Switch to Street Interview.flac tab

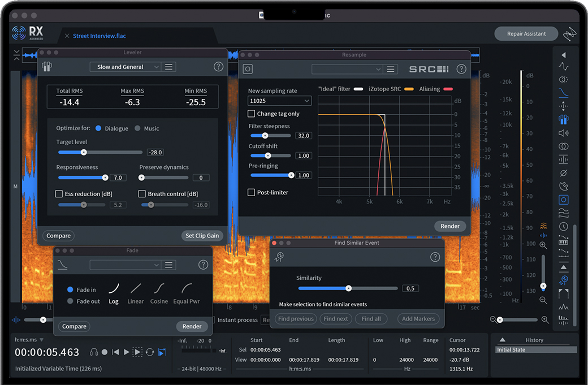click(100, 36)
